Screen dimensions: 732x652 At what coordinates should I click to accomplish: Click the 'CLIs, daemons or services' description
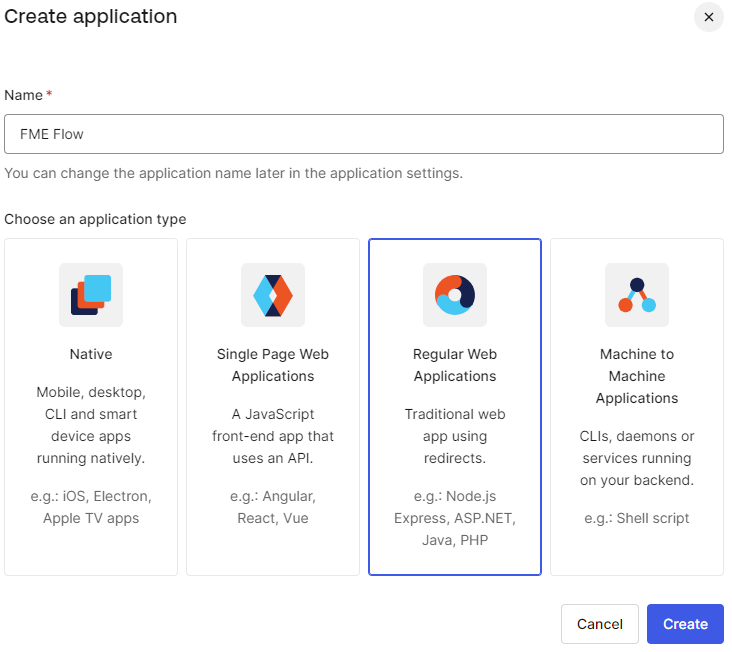click(x=637, y=458)
